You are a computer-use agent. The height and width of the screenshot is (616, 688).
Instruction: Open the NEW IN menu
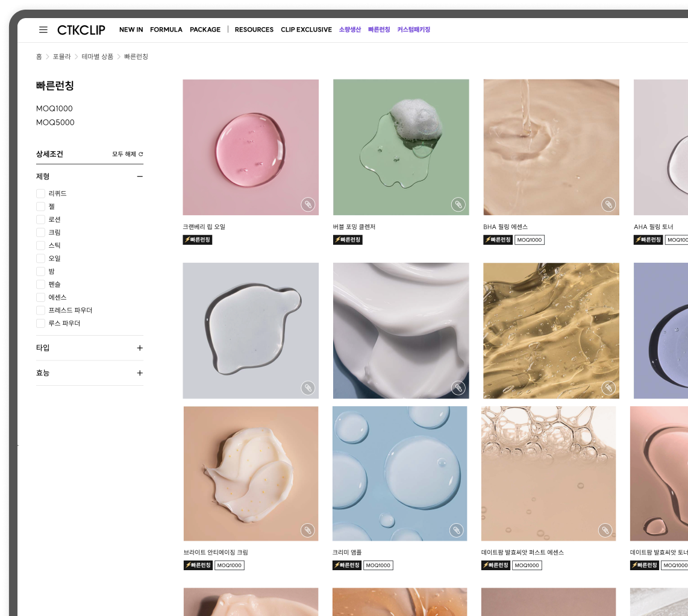pyautogui.click(x=131, y=30)
